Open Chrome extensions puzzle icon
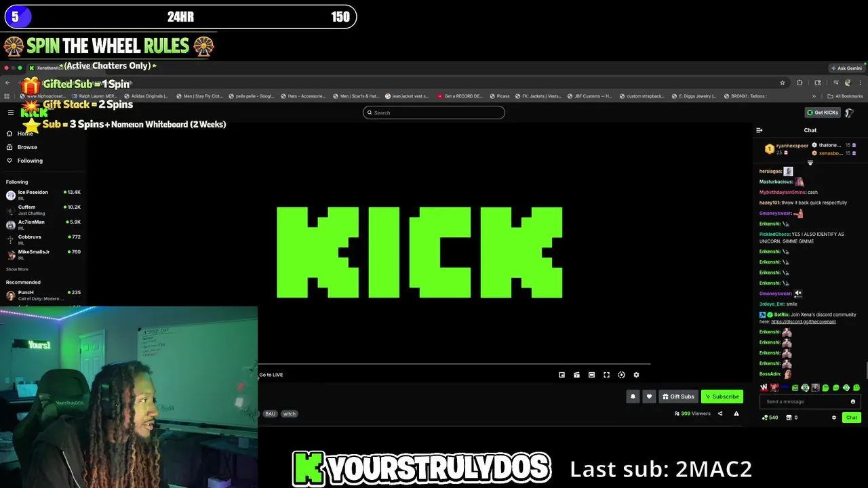 tap(800, 83)
